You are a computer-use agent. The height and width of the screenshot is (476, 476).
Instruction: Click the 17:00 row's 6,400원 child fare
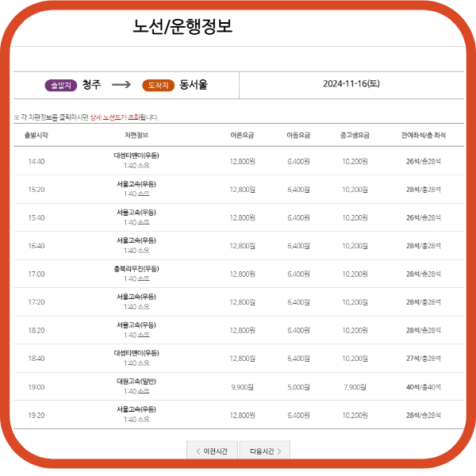click(x=298, y=274)
